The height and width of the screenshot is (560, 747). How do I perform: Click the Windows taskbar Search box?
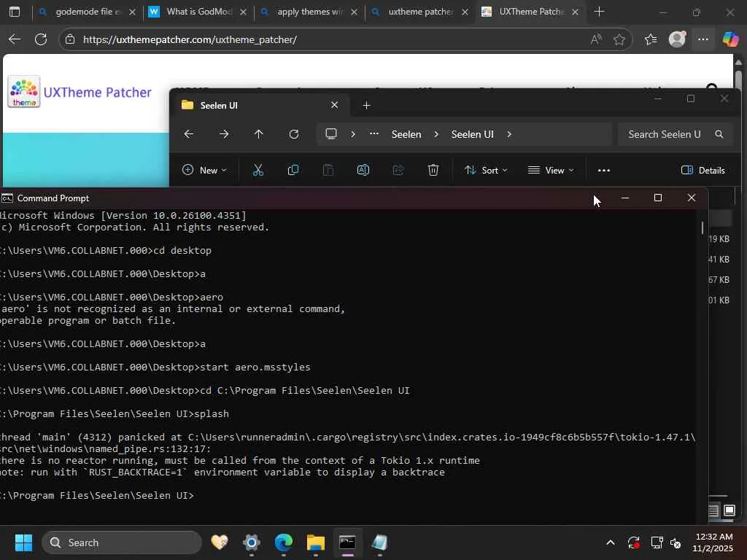(122, 542)
